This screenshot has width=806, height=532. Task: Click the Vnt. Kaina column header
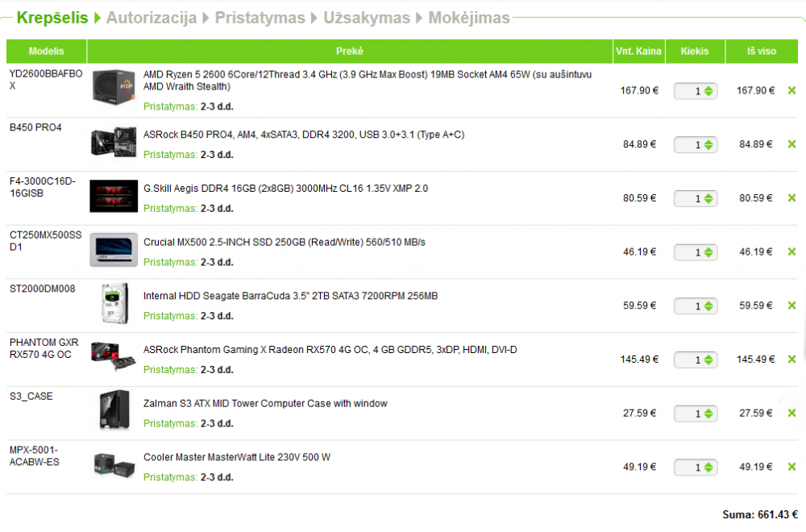pyautogui.click(x=638, y=52)
